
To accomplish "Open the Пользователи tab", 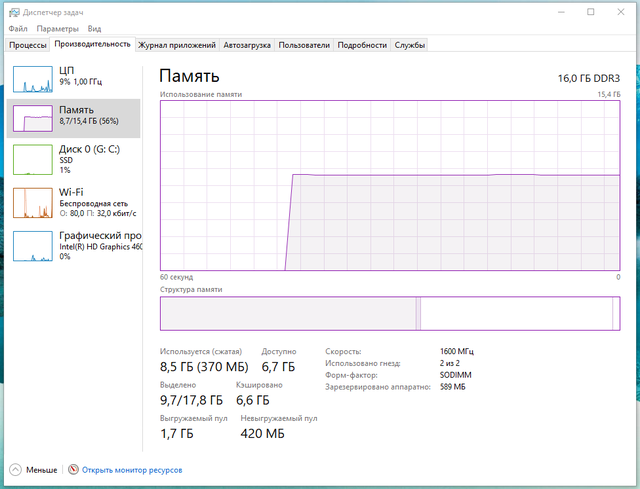I will [304, 45].
